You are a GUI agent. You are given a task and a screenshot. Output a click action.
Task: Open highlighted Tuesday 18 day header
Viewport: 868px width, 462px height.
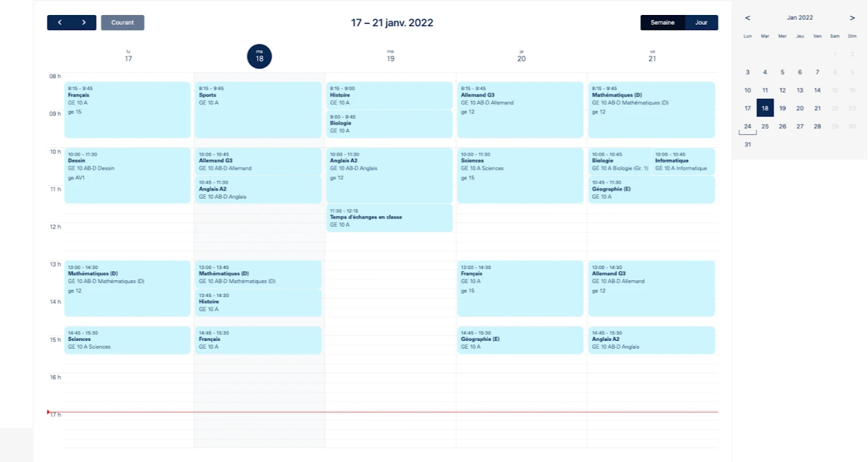coord(259,57)
